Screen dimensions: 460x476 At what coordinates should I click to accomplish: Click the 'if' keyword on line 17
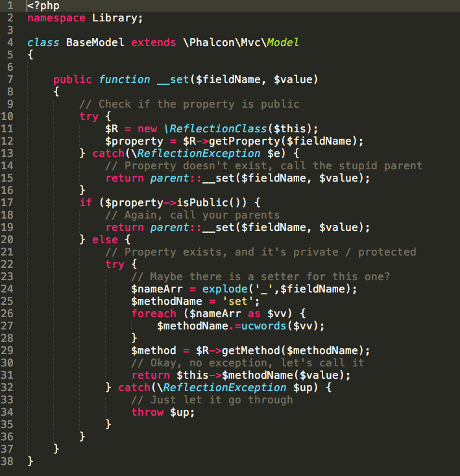[86, 203]
